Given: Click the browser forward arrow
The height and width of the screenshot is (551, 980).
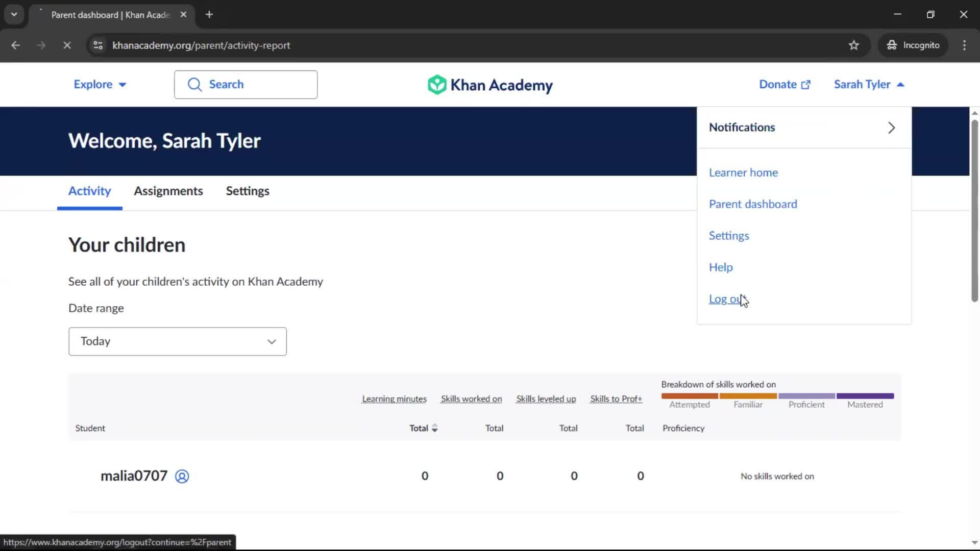Looking at the screenshot, I should pyautogui.click(x=41, y=45).
